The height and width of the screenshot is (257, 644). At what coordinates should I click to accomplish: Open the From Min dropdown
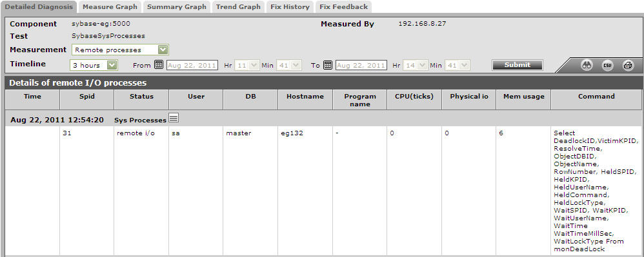pos(288,65)
